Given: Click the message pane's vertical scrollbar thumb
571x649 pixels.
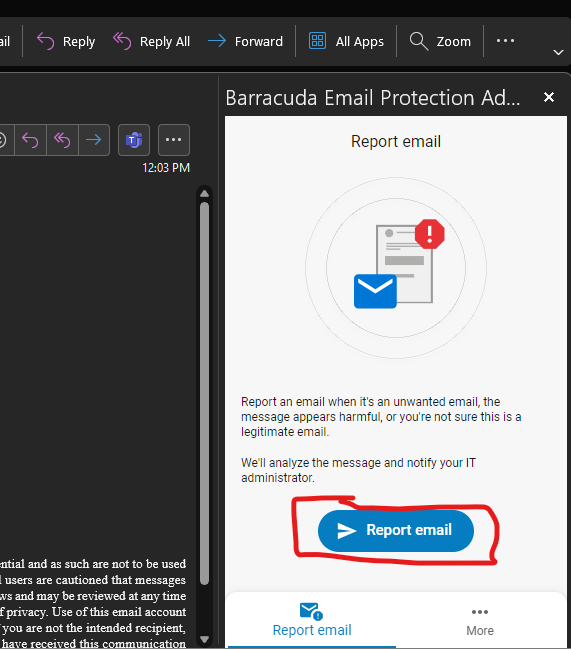Looking at the screenshot, I should (204, 393).
